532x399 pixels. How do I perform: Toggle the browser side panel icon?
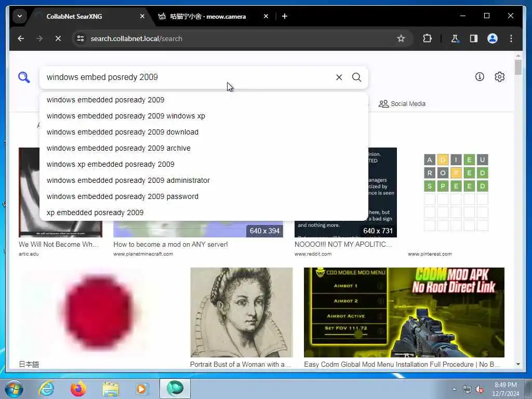(474, 38)
